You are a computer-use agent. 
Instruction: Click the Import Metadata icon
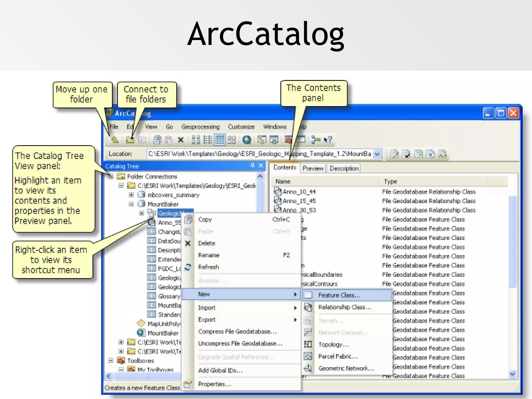(430, 154)
